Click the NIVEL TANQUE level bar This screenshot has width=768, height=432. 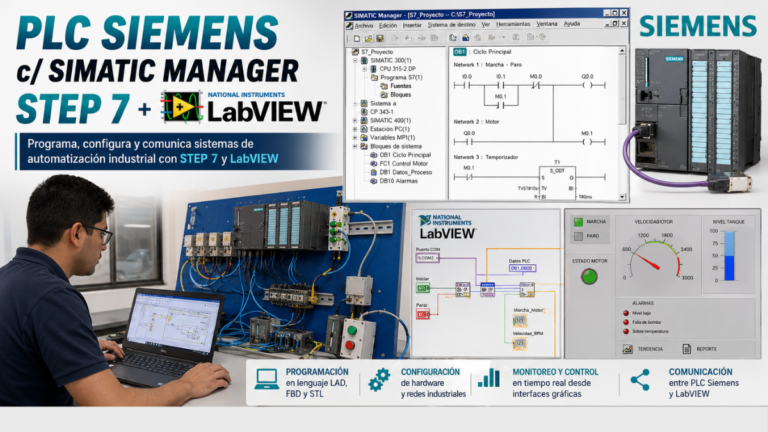[729, 256]
